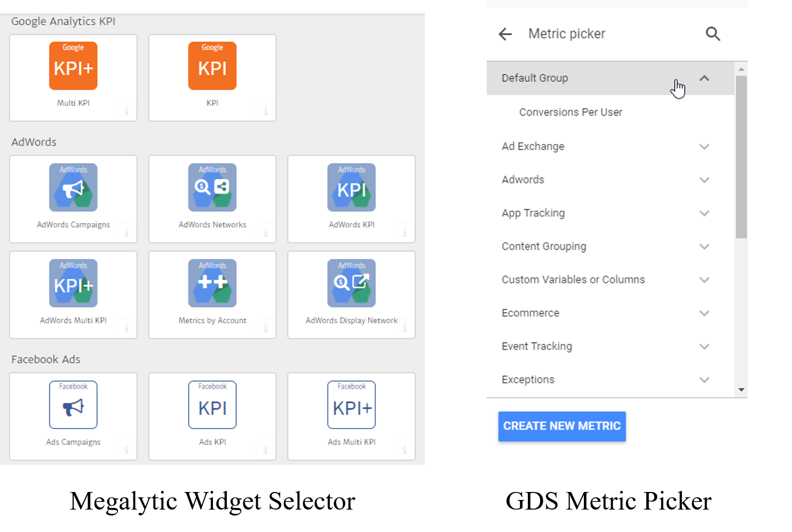Viewport: 792px width, 532px height.
Task: Pick the AdWords Networks widget icon
Action: [x=212, y=187]
